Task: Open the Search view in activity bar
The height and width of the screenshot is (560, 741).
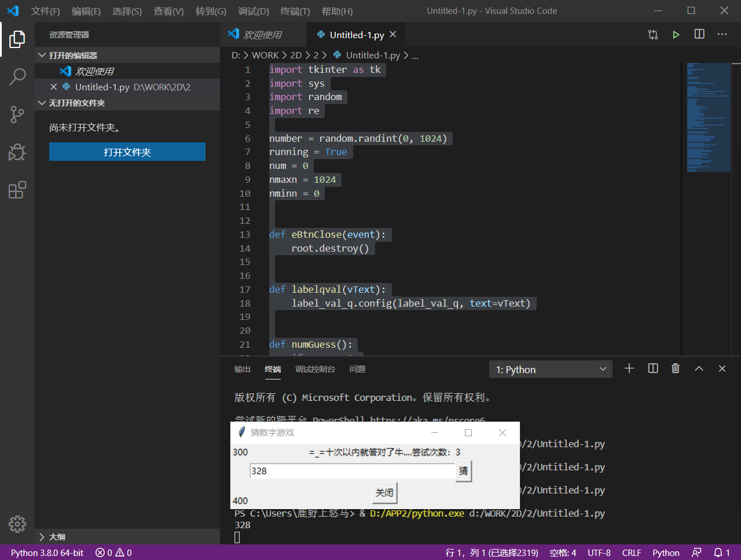Action: tap(17, 76)
